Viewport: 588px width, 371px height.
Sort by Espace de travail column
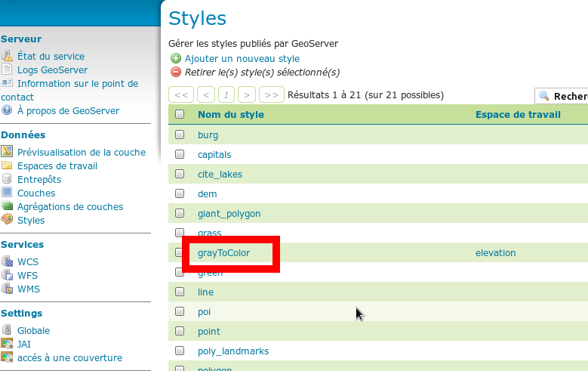coord(518,115)
